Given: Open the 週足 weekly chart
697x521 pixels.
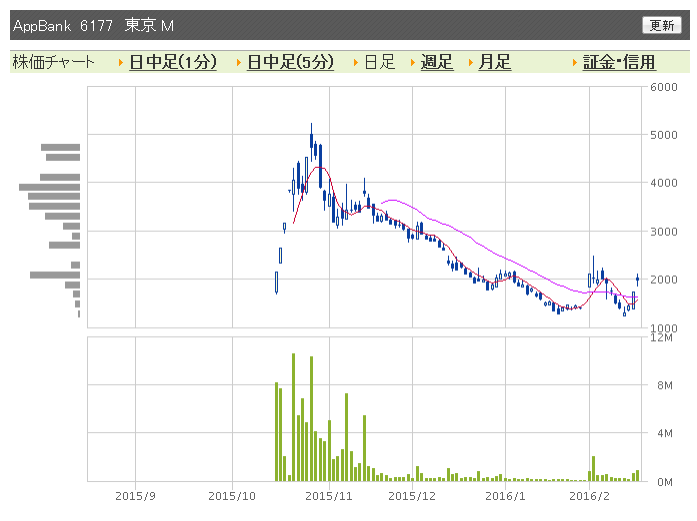Looking at the screenshot, I should 437,62.
